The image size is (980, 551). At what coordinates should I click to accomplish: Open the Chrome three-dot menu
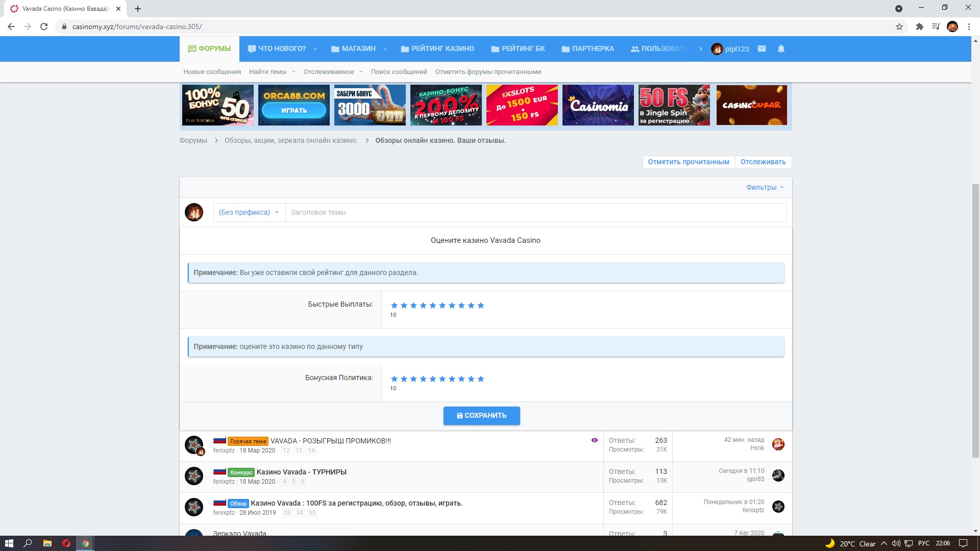pyautogui.click(x=969, y=27)
